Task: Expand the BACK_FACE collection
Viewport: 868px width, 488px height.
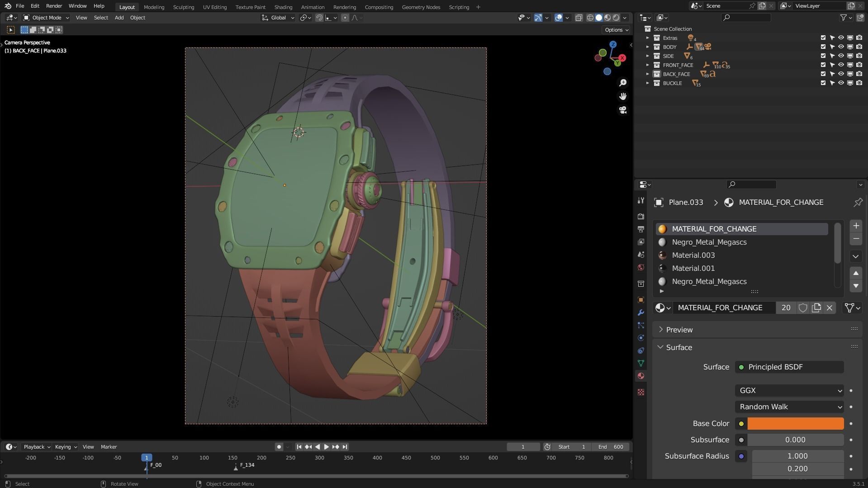Action: 647,74
